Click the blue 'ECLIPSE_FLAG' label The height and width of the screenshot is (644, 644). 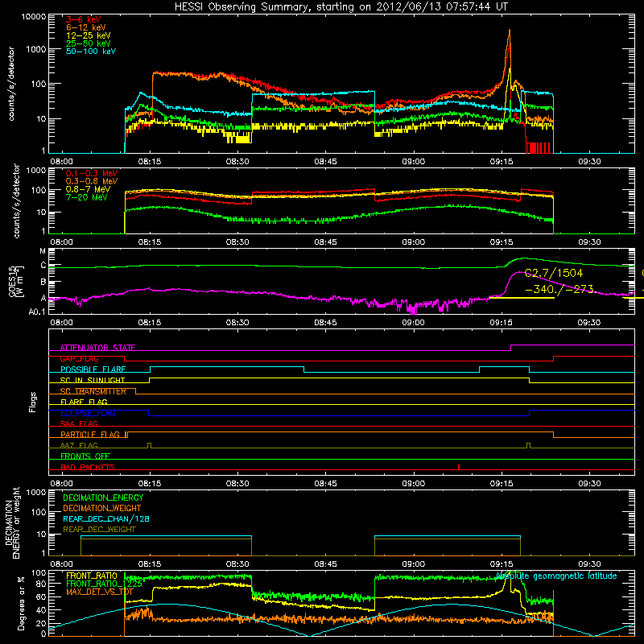(x=88, y=413)
